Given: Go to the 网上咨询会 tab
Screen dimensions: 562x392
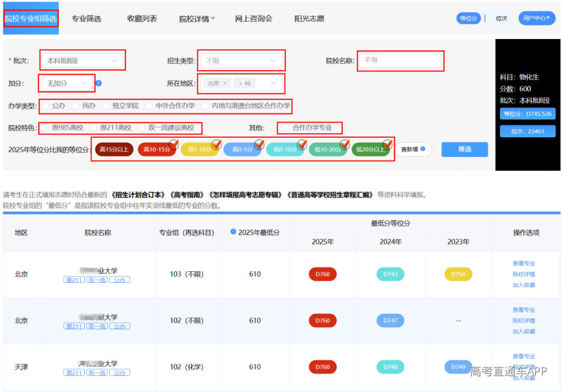Looking at the screenshot, I should (253, 19).
